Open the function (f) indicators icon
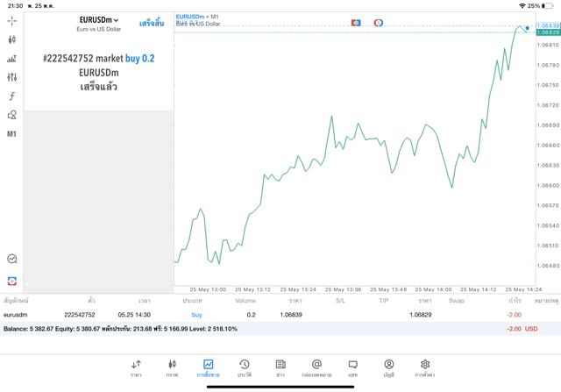561x392 pixels. point(11,96)
